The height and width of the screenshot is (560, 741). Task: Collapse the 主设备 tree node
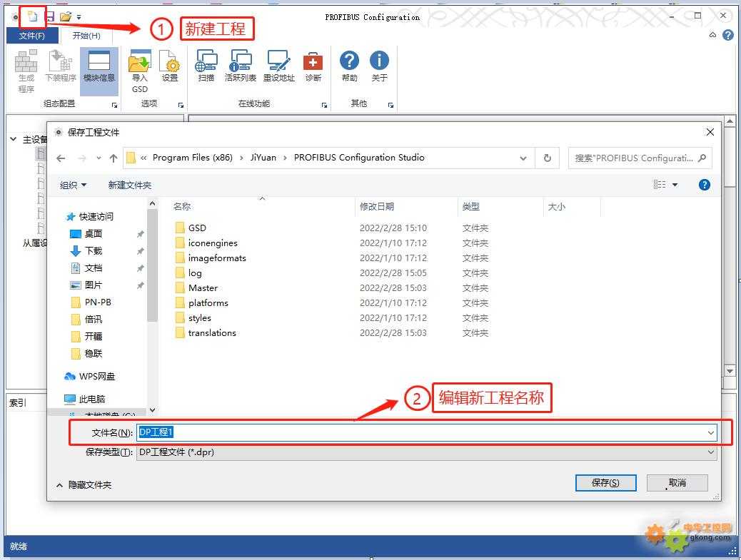click(14, 139)
